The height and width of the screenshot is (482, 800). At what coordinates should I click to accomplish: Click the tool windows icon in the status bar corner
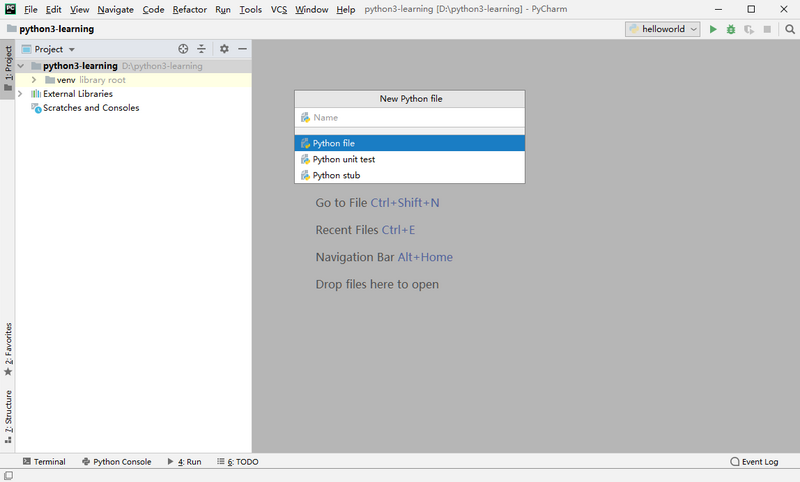click(x=8, y=475)
